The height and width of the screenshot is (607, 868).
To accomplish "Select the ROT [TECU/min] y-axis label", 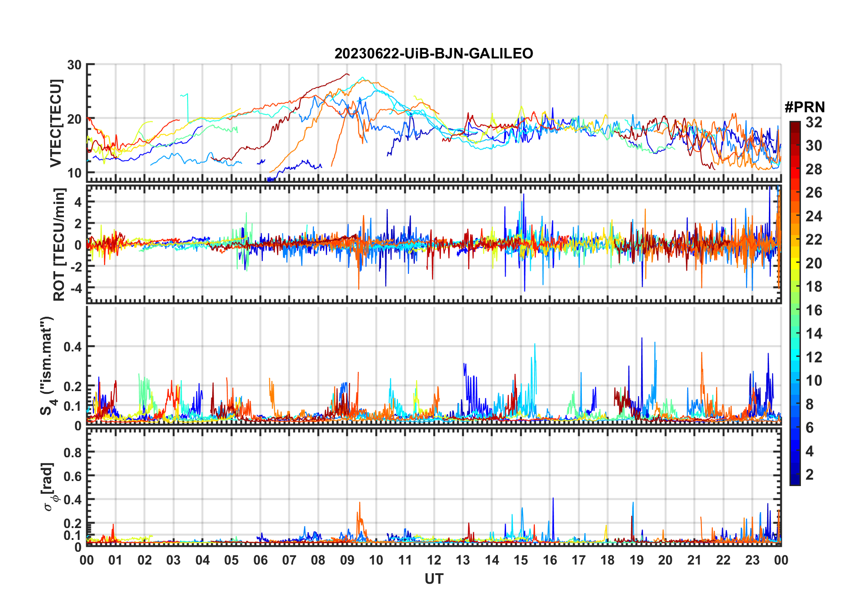I will (59, 244).
